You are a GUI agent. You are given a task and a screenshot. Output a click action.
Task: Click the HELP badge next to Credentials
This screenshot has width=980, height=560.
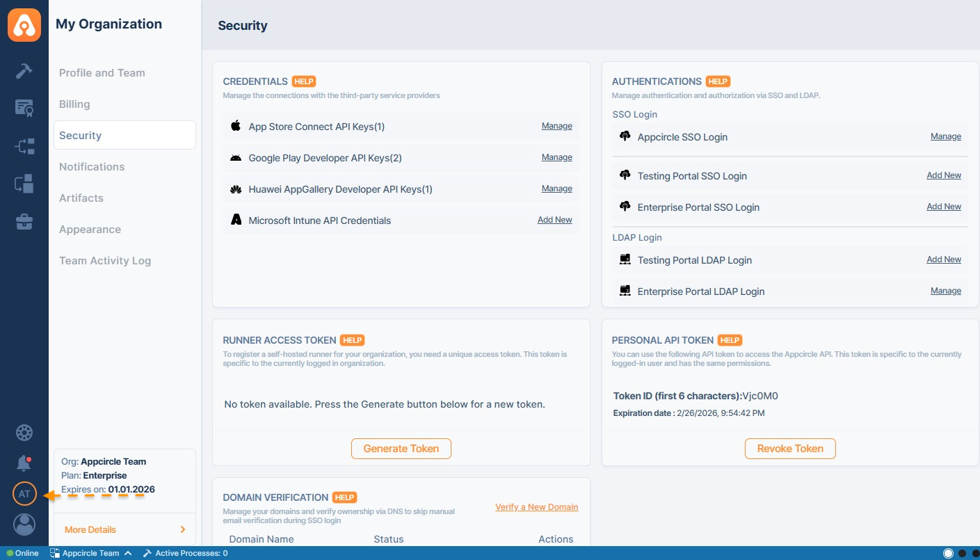pyautogui.click(x=304, y=81)
